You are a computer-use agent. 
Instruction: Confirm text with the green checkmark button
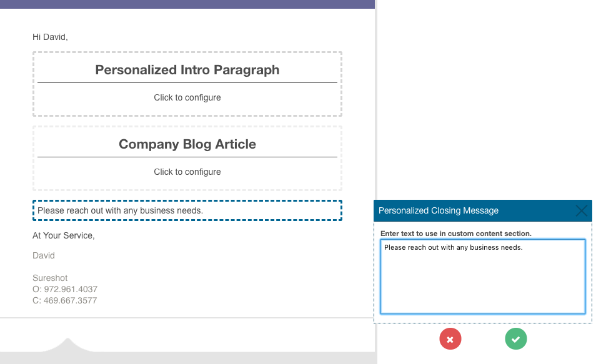tap(516, 339)
